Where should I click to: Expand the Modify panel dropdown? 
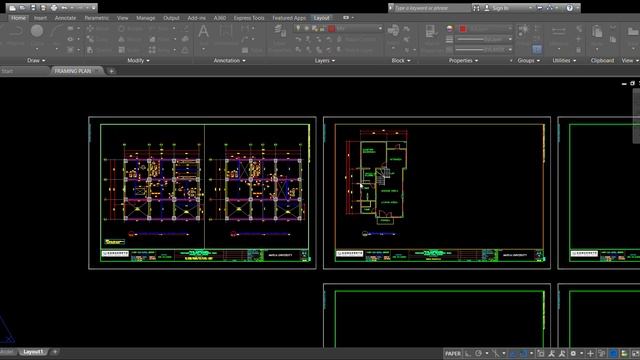[x=138, y=60]
